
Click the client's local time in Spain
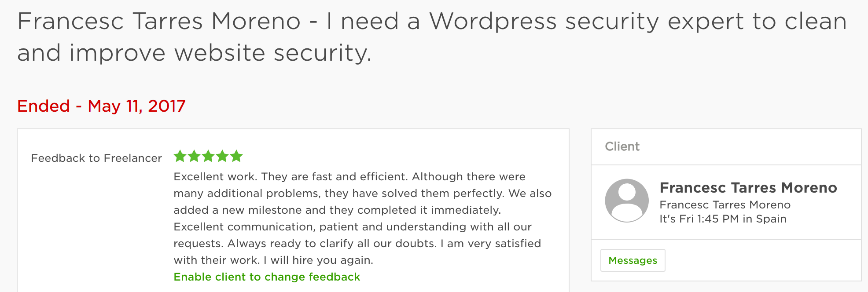tap(723, 219)
